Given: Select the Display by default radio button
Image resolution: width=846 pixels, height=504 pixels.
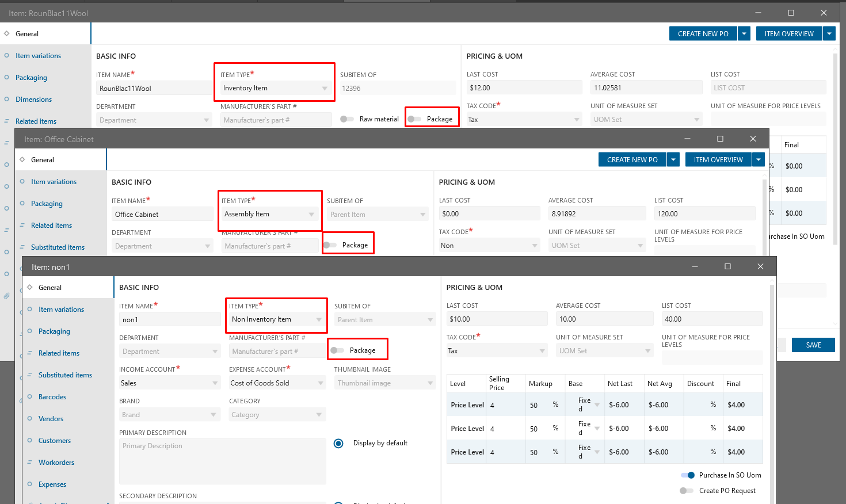Looking at the screenshot, I should [338, 443].
